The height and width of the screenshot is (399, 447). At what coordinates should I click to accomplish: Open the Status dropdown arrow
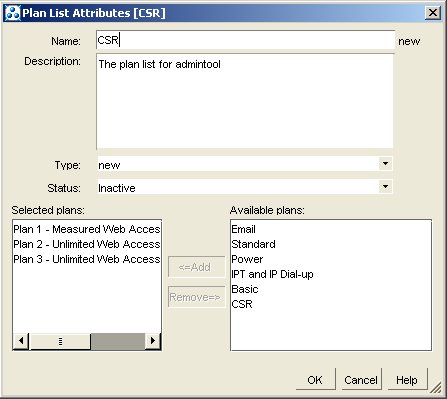click(x=385, y=187)
